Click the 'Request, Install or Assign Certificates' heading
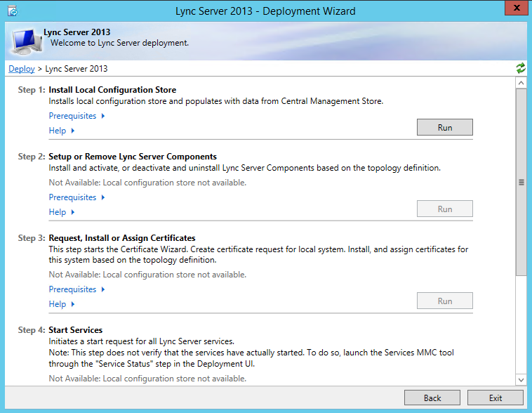 pos(122,237)
